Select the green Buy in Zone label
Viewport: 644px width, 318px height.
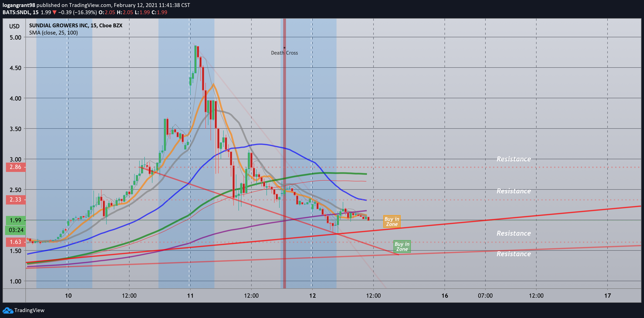click(x=402, y=246)
